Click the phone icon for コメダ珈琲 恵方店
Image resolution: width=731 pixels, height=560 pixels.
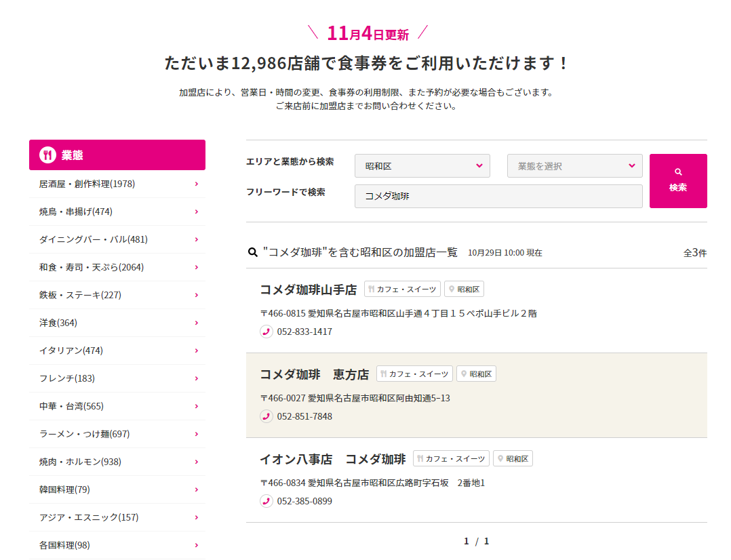click(x=266, y=416)
